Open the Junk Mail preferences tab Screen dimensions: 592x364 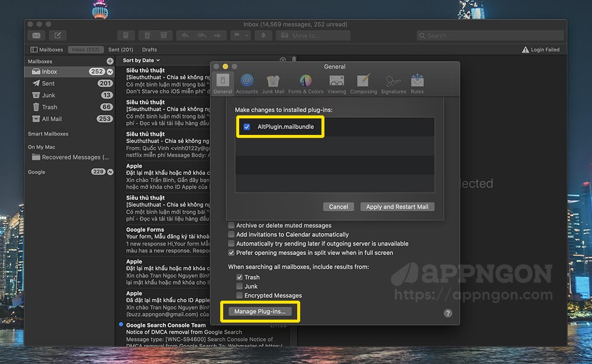tap(273, 84)
